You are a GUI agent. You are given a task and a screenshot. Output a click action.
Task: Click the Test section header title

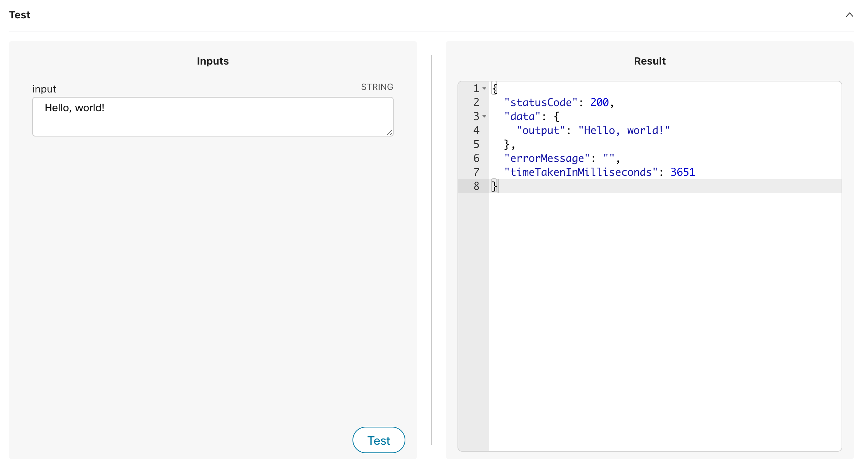tap(19, 15)
